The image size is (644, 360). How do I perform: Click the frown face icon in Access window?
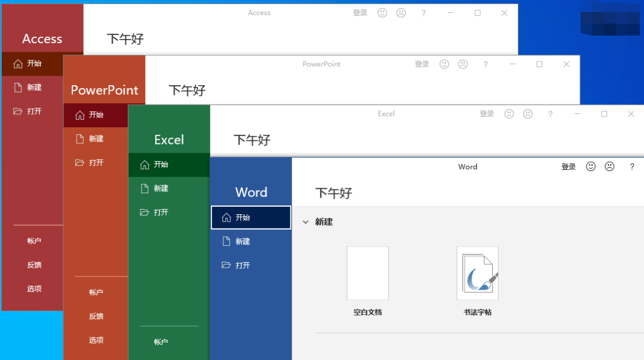pos(401,13)
